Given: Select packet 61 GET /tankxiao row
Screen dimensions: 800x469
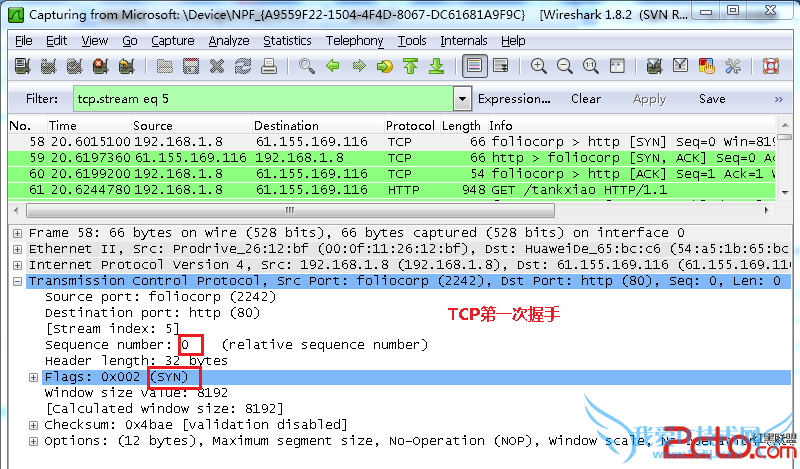Looking at the screenshot, I should (392, 190).
